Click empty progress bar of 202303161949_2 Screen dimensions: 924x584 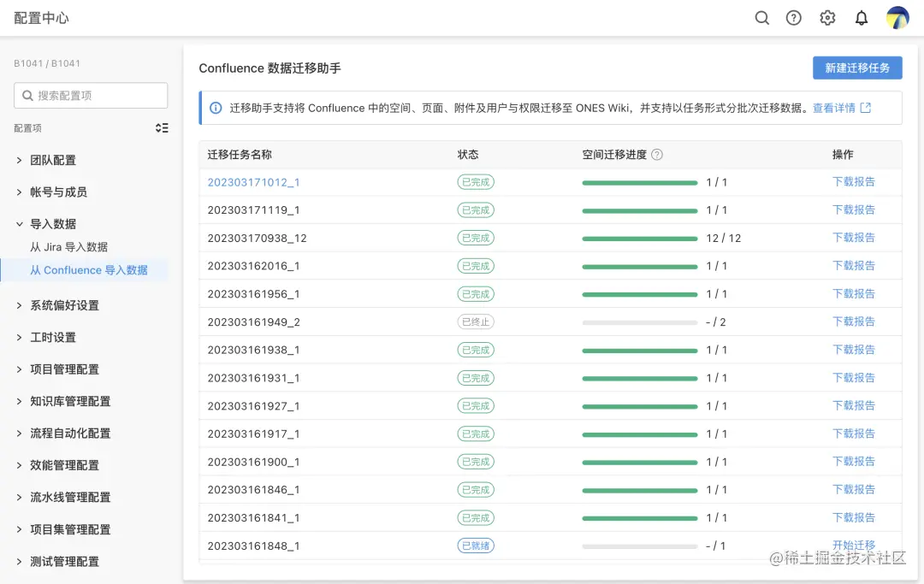pyautogui.click(x=640, y=322)
